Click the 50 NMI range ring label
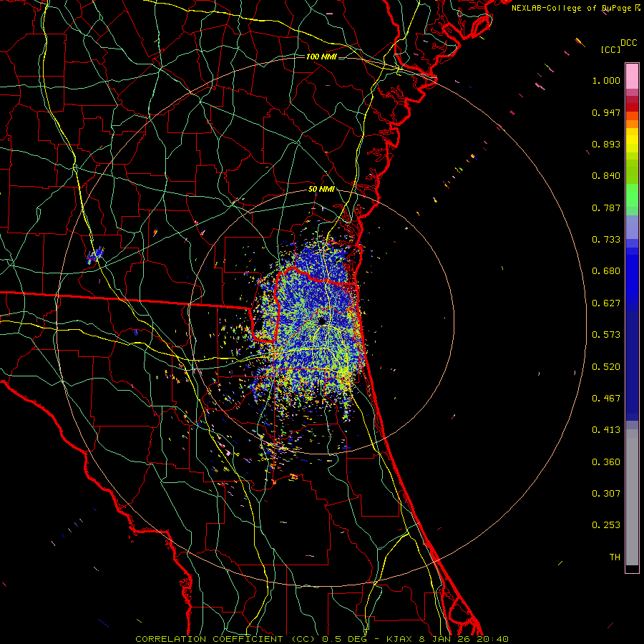The height and width of the screenshot is (644, 644). point(321,190)
